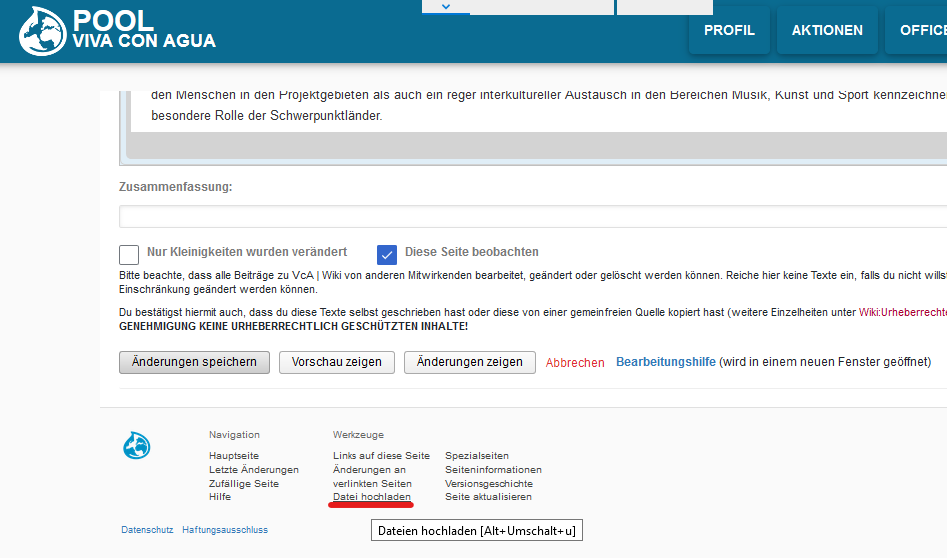Click the Pool Viva con Agua header logo
Screen dimensions: 947x558
[118, 31]
